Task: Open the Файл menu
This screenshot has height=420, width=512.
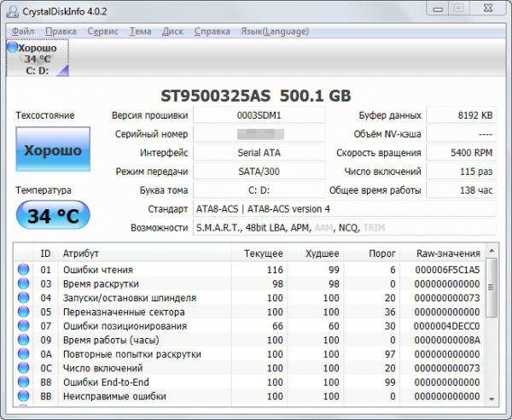Action: 23,32
